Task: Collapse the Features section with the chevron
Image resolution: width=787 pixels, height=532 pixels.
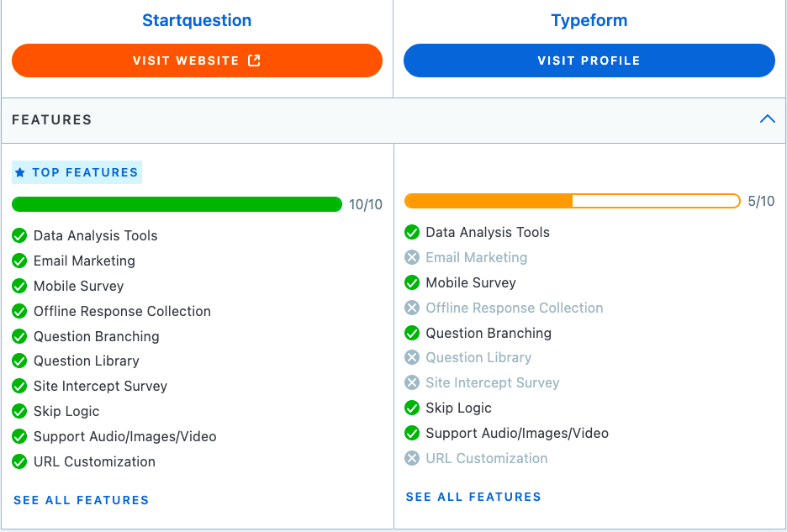Action: coord(767,119)
